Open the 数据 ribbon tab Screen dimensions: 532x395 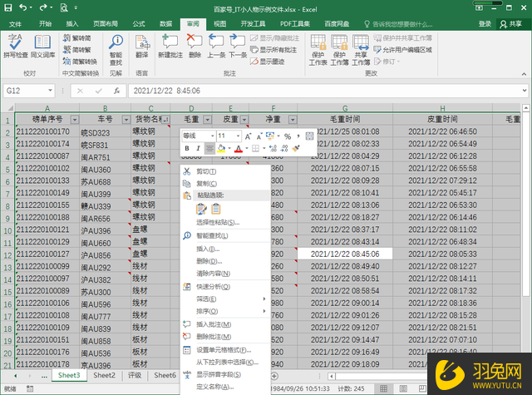[x=166, y=24]
